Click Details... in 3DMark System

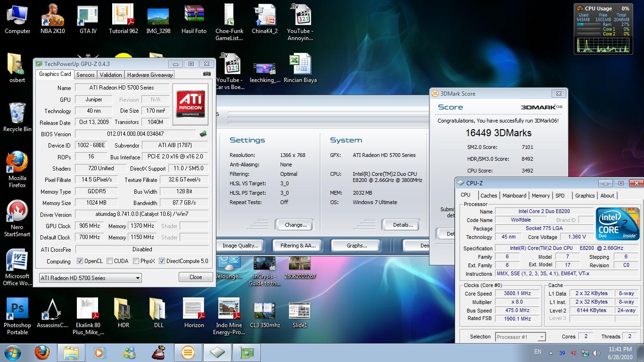point(403,225)
